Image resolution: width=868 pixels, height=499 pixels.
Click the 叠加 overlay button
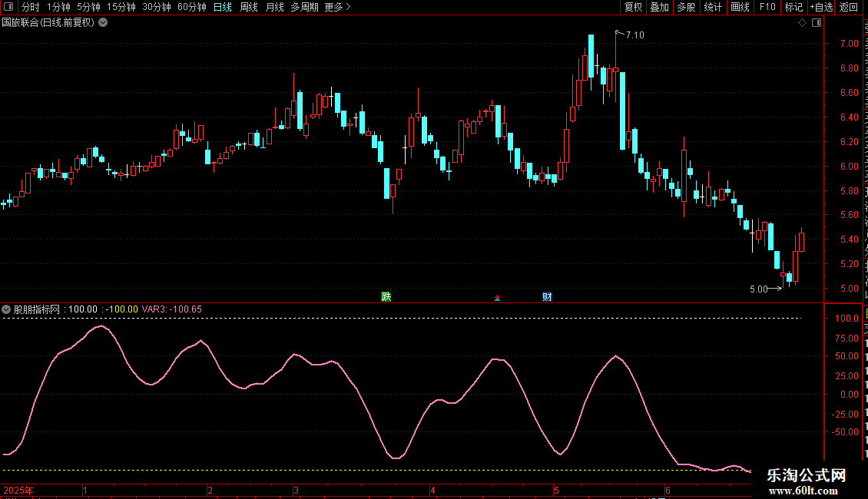coord(659,7)
